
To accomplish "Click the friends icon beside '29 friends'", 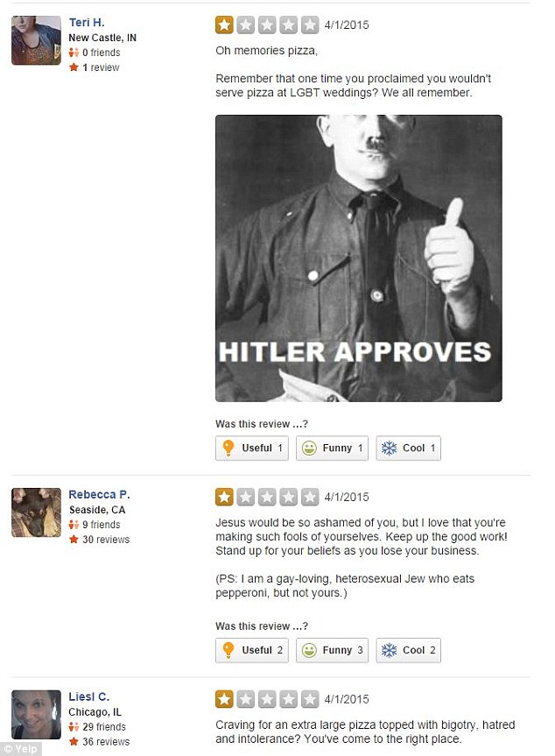I will [x=74, y=726].
